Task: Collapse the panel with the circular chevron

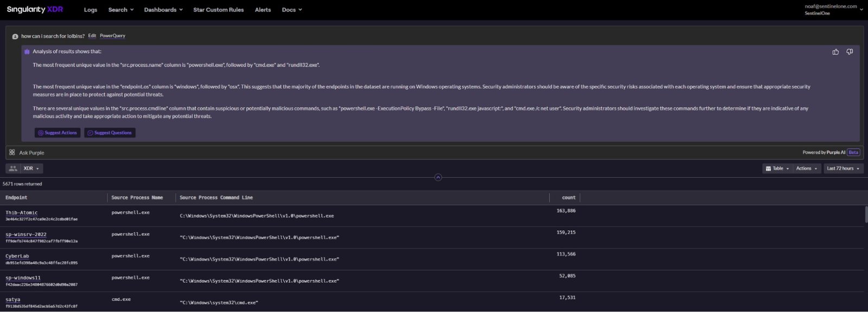Action: 438,177
